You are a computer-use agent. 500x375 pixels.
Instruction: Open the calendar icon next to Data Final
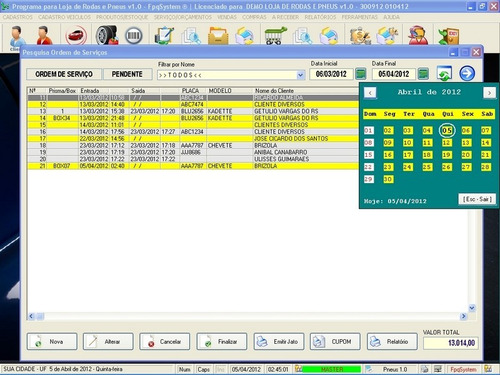click(423, 74)
